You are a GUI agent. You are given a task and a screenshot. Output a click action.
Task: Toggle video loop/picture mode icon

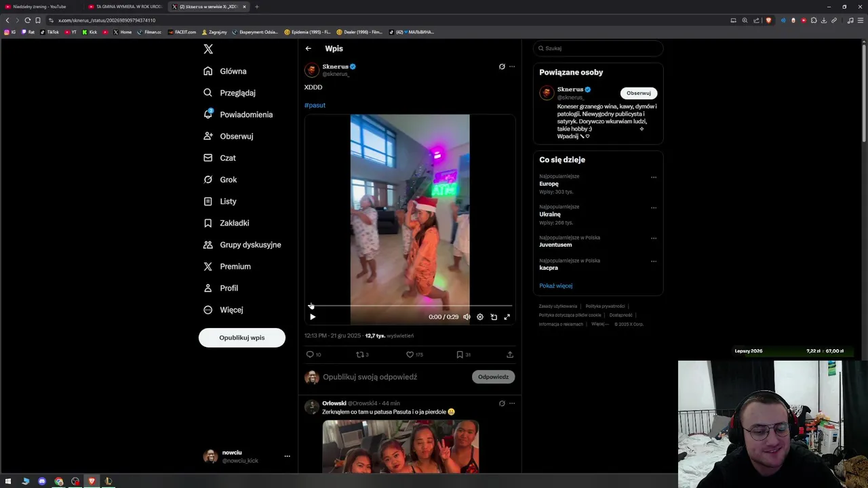[494, 317]
